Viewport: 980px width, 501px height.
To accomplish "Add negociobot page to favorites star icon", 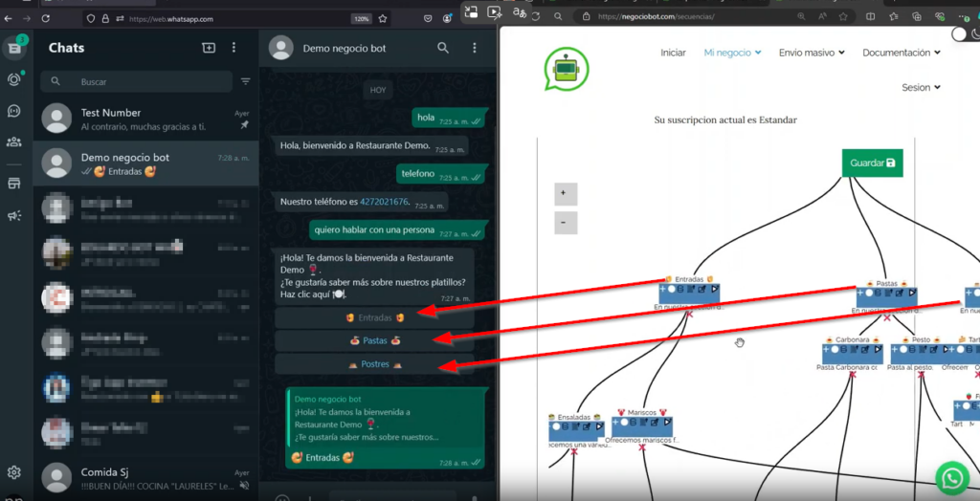I will pos(843,17).
